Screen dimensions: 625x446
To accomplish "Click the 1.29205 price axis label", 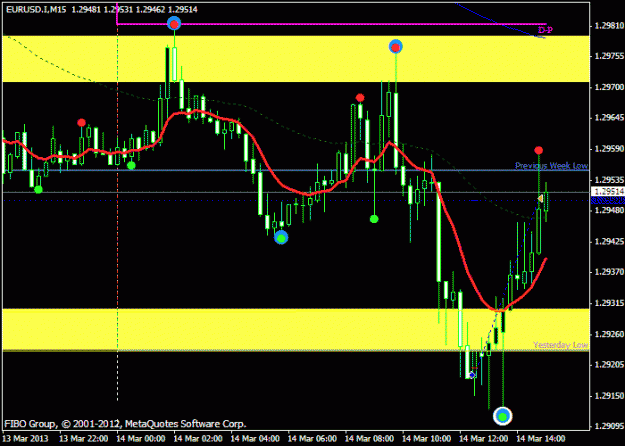I will (x=609, y=364).
